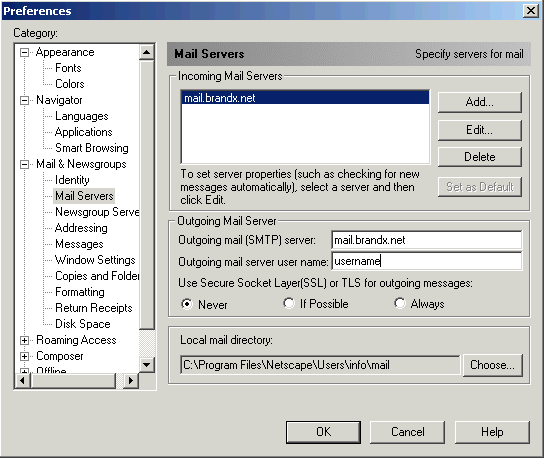Add a new incoming mail server
The image size is (544, 458).
tap(479, 102)
